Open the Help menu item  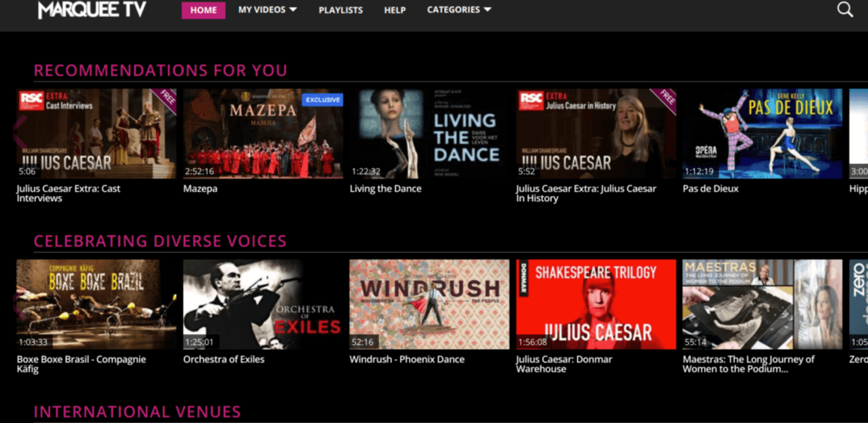[x=395, y=11]
